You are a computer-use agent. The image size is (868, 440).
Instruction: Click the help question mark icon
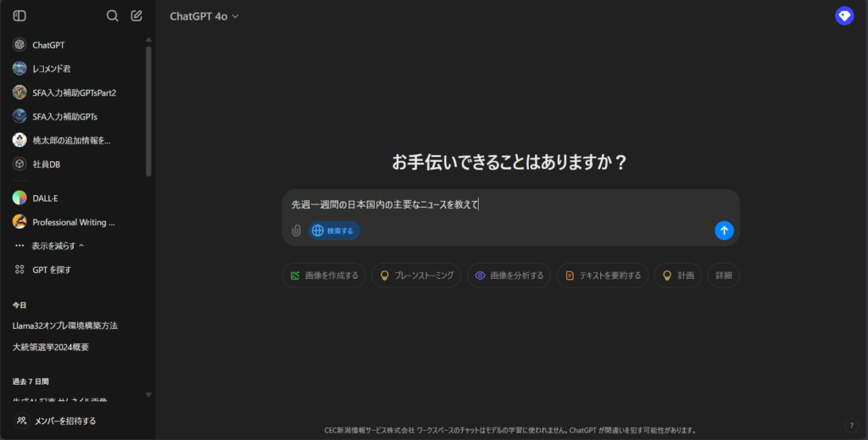pyautogui.click(x=851, y=425)
